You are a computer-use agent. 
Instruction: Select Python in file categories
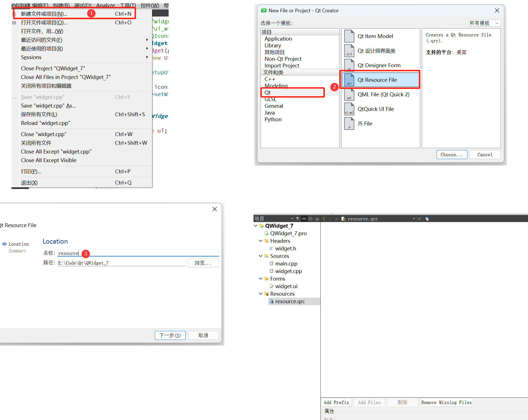click(273, 119)
